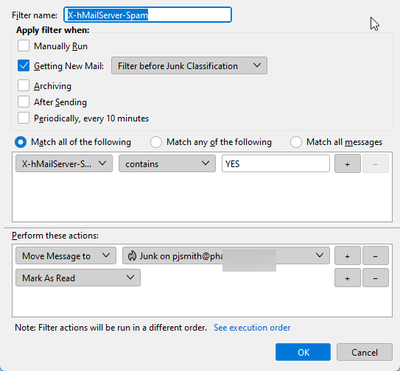The height and width of the screenshot is (371, 400).
Task: Add action after Move Message to row
Action: [x=347, y=256]
